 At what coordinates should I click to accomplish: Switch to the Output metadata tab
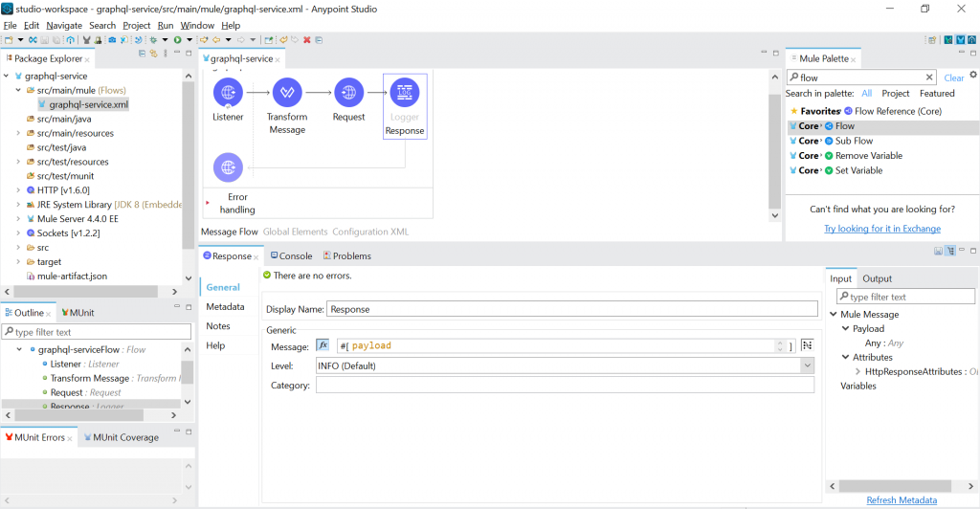[x=877, y=278]
